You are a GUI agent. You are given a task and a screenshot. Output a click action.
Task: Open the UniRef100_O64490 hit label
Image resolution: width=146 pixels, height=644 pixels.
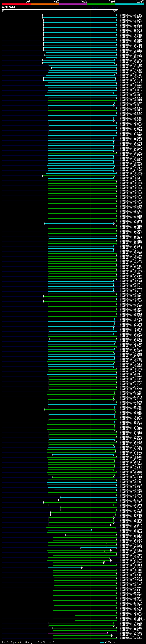(x=131, y=17)
